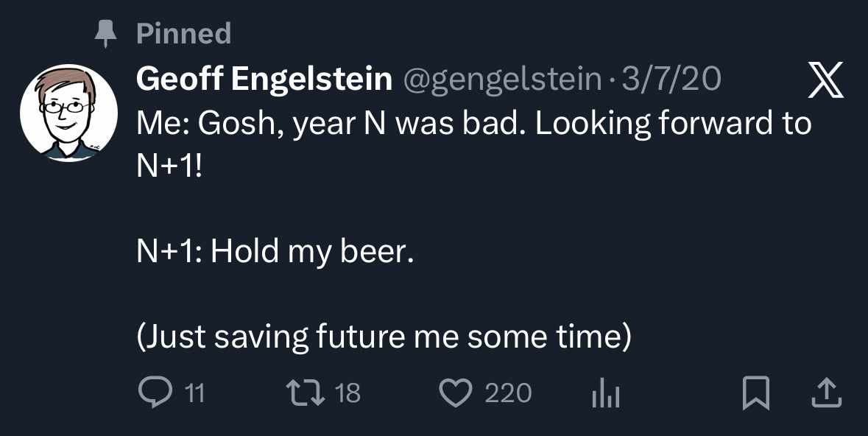Like the tweet with the heart icon
The height and width of the screenshot is (436, 868).
459,393
